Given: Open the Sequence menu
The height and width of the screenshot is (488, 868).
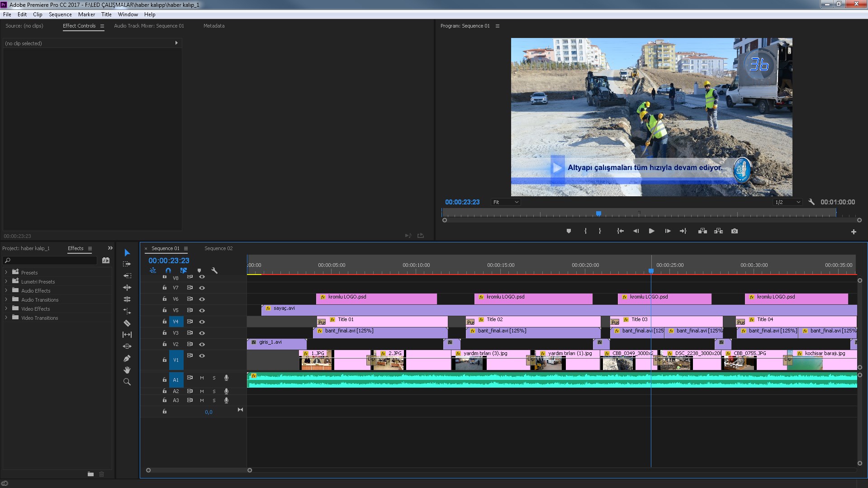Looking at the screenshot, I should (60, 14).
